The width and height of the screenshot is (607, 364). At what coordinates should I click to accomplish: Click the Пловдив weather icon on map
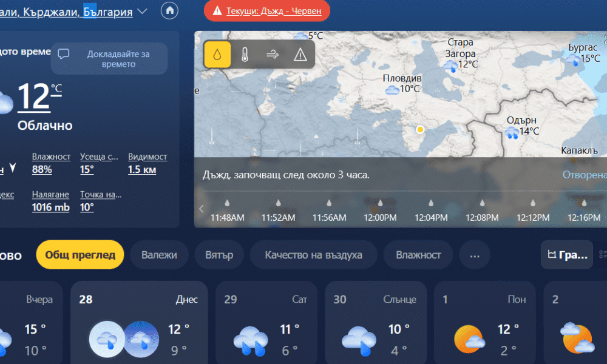pyautogui.click(x=392, y=90)
